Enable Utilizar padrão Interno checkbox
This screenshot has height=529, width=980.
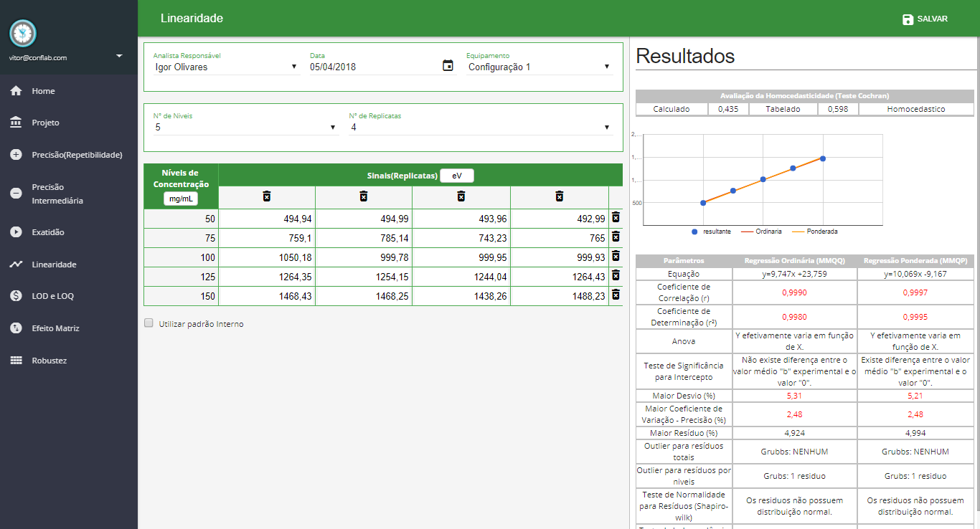pos(149,323)
